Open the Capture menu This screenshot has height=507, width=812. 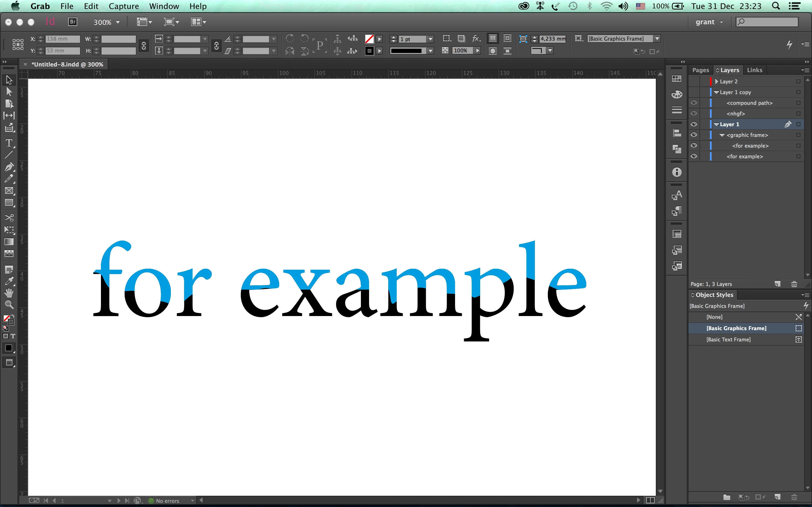[x=123, y=6]
